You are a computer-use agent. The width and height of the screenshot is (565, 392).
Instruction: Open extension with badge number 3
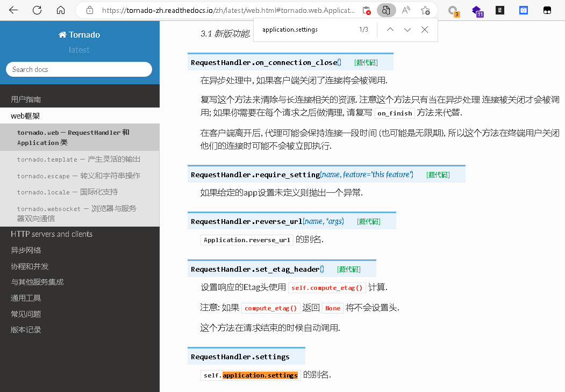pyautogui.click(x=453, y=11)
